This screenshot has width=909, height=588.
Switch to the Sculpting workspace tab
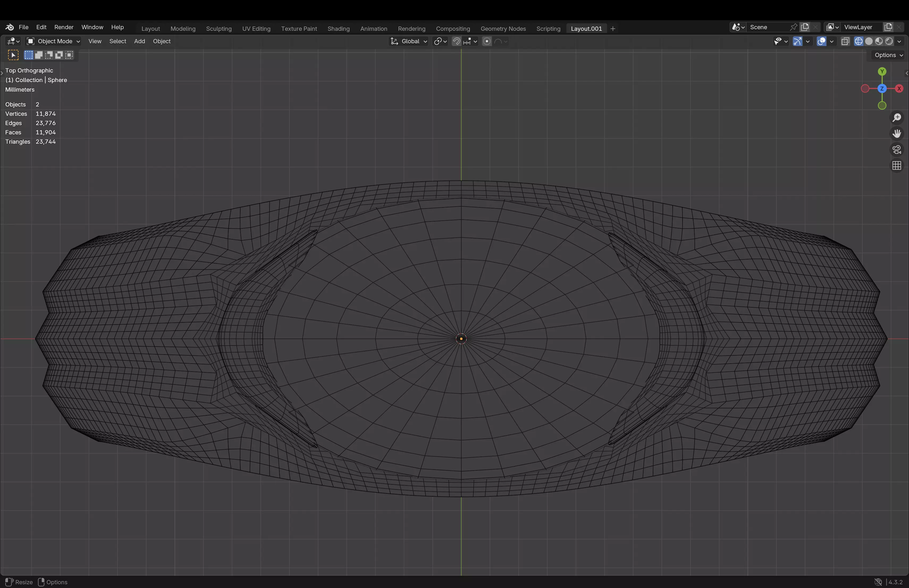pos(219,29)
